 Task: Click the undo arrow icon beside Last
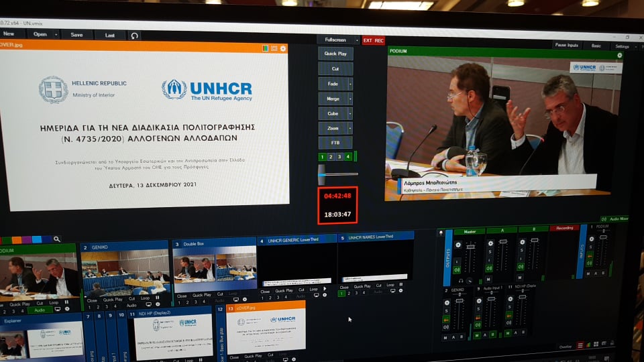click(x=134, y=36)
